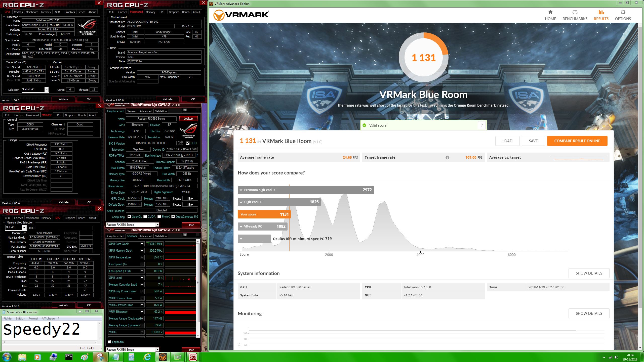Click the Target frame rate info icon

(447, 158)
